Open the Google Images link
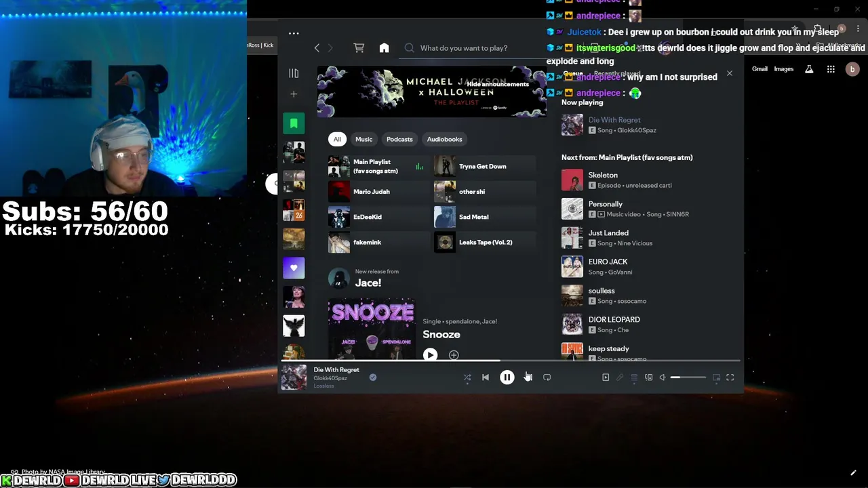Image resolution: width=868 pixels, height=488 pixels. (784, 69)
